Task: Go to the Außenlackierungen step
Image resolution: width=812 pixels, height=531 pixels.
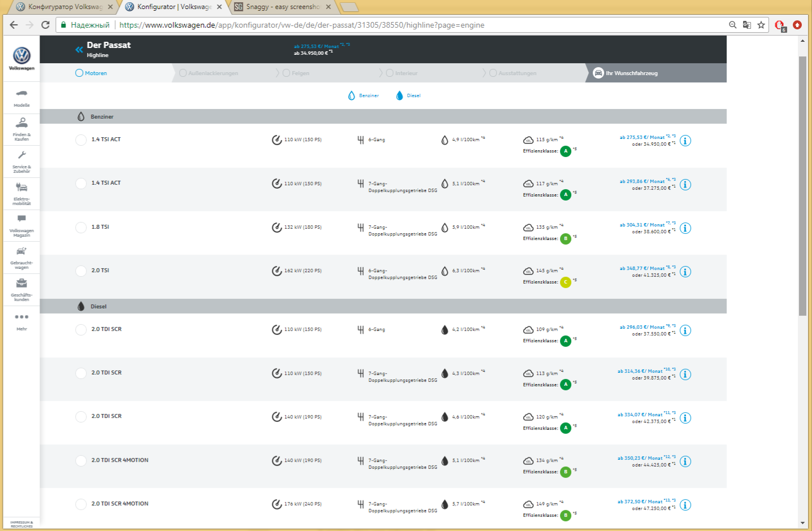Action: [x=209, y=73]
